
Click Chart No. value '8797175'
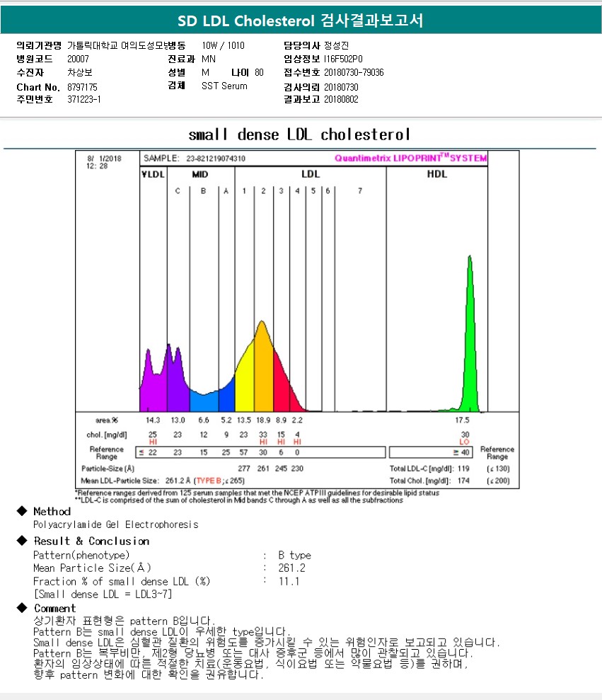82,87
